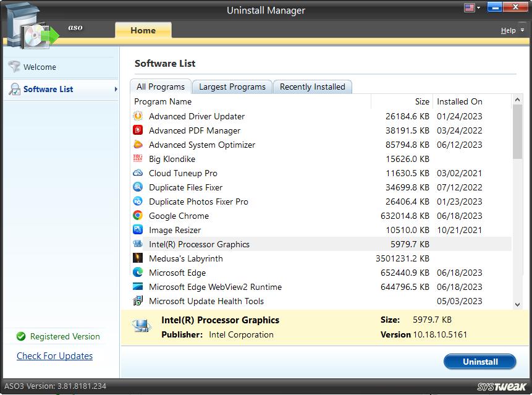This screenshot has width=532, height=395.
Task: Select the Medusa's Labyrinth icon
Action: [138, 258]
